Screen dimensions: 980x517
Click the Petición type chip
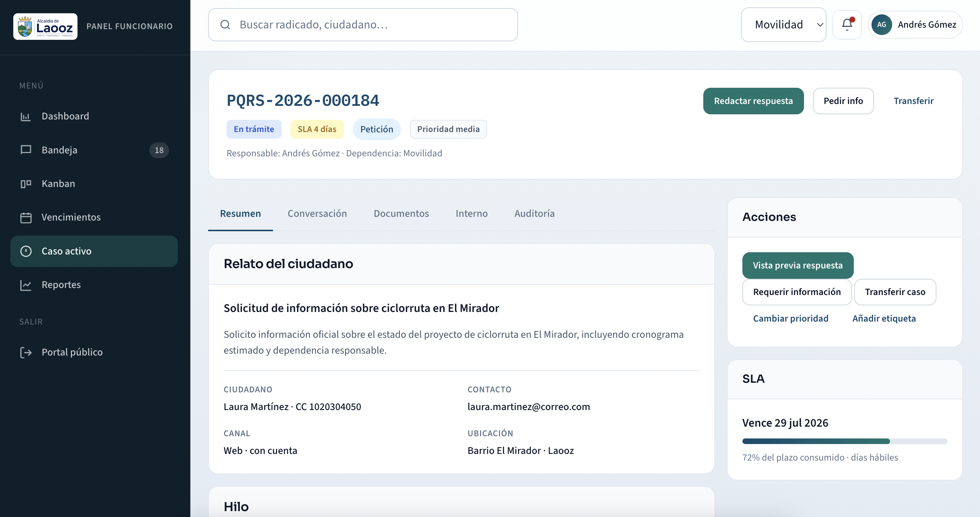coord(377,129)
